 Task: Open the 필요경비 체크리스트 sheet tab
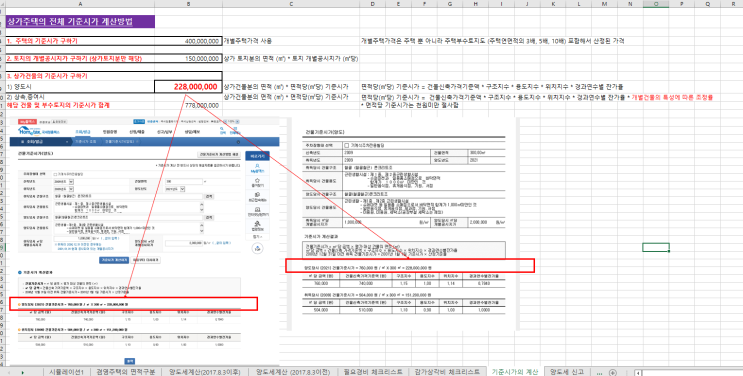click(372, 372)
